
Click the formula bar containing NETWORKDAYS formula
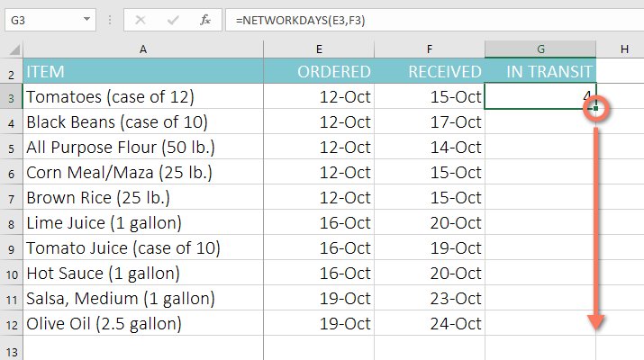[432, 19]
